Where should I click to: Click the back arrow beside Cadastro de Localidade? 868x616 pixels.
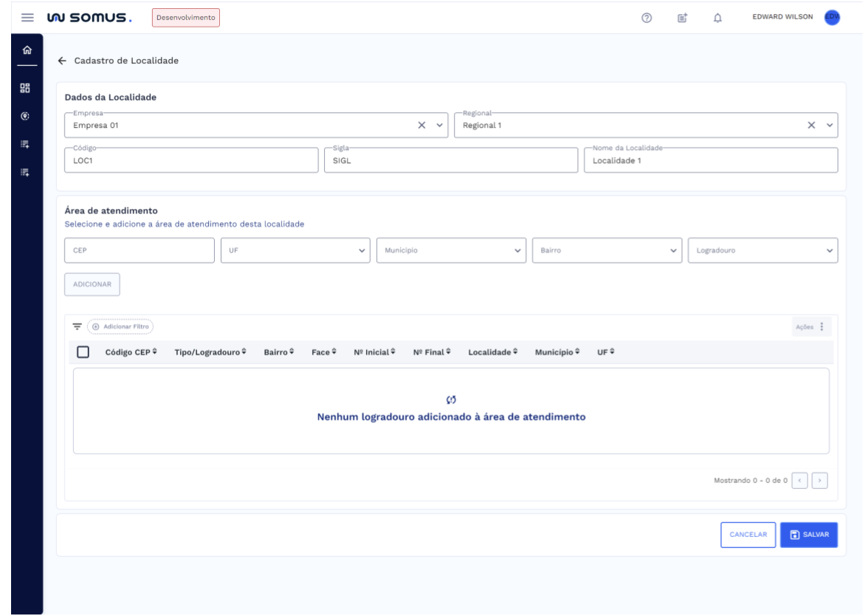point(62,61)
